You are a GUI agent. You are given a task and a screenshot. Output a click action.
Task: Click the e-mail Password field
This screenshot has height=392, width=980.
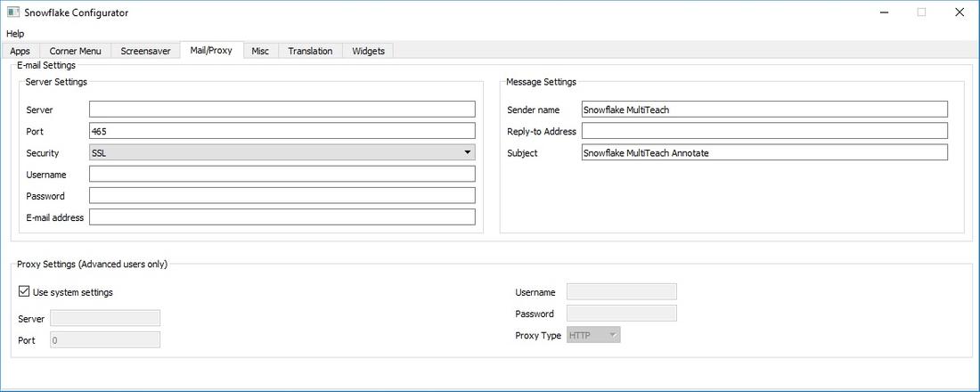tap(282, 195)
